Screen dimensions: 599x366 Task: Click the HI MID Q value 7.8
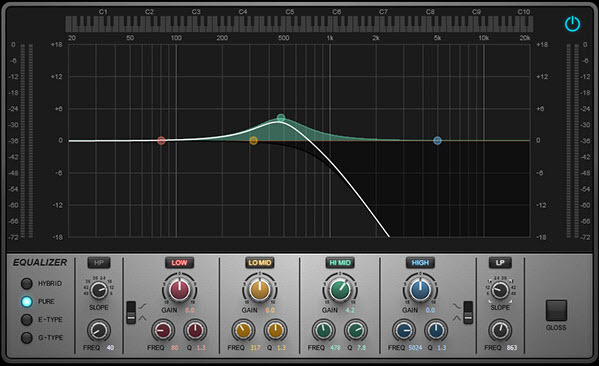(x=361, y=348)
